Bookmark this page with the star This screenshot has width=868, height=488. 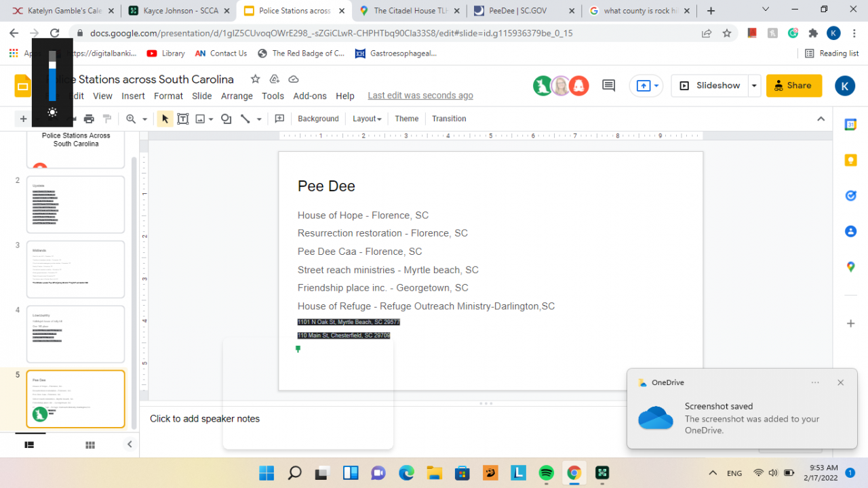point(727,33)
